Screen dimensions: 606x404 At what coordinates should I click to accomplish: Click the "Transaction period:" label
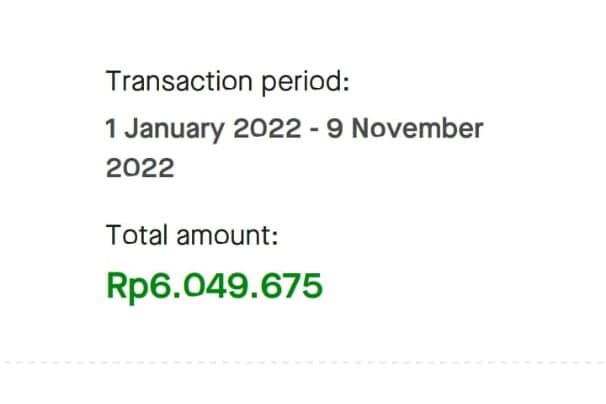tap(227, 82)
